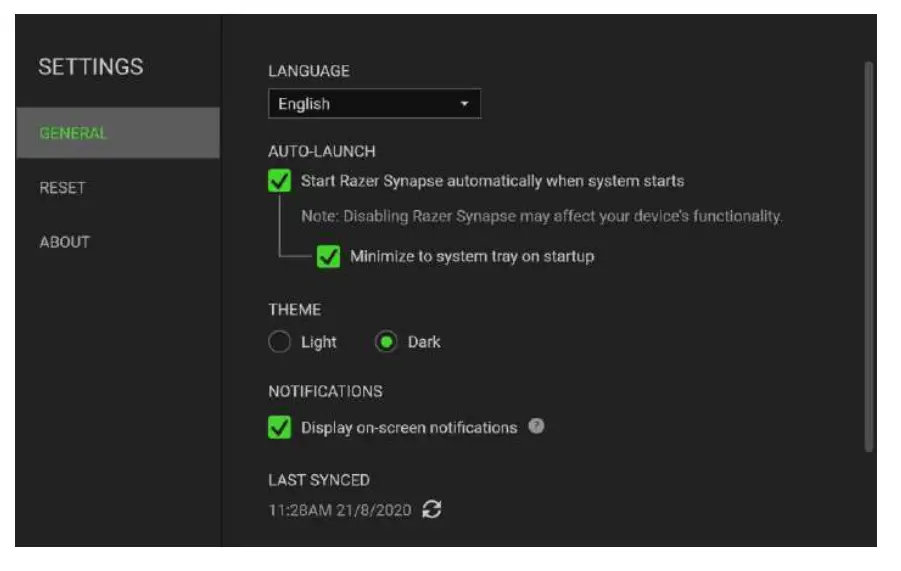The width and height of the screenshot is (901, 571).
Task: Disable Display on-screen notifications checkbox
Action: coord(279,427)
